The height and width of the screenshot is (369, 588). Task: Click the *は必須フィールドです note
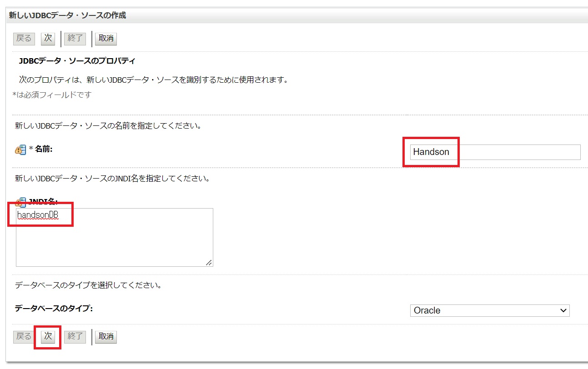tap(52, 95)
